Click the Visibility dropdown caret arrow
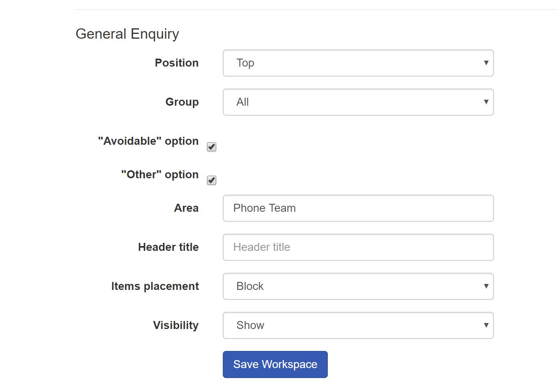The height and width of the screenshot is (392, 557). coord(486,325)
